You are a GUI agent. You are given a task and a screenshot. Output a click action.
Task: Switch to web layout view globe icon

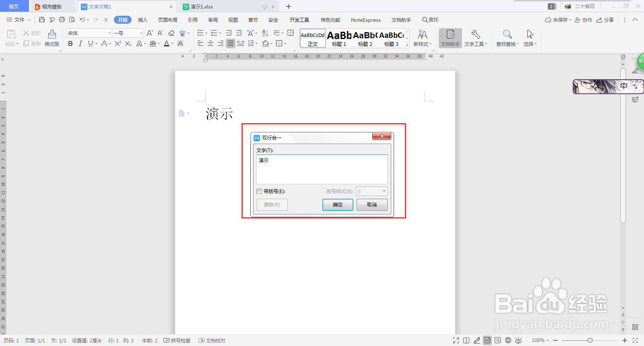click(x=508, y=340)
